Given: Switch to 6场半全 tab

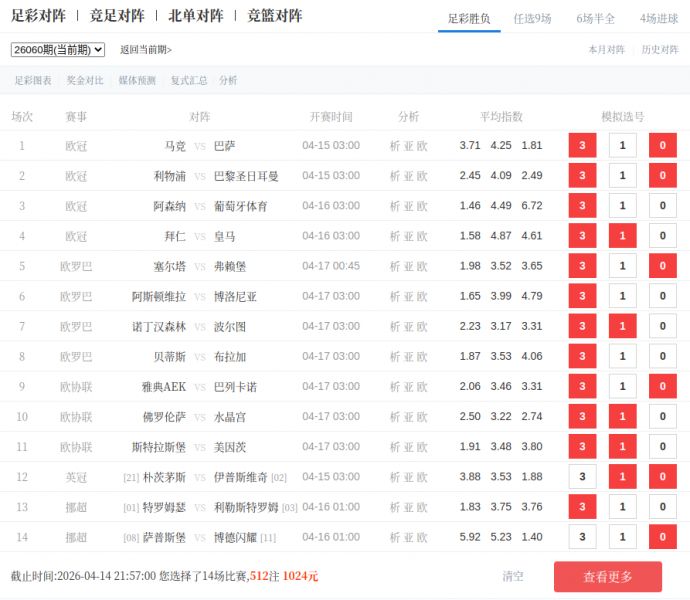Looking at the screenshot, I should [596, 18].
